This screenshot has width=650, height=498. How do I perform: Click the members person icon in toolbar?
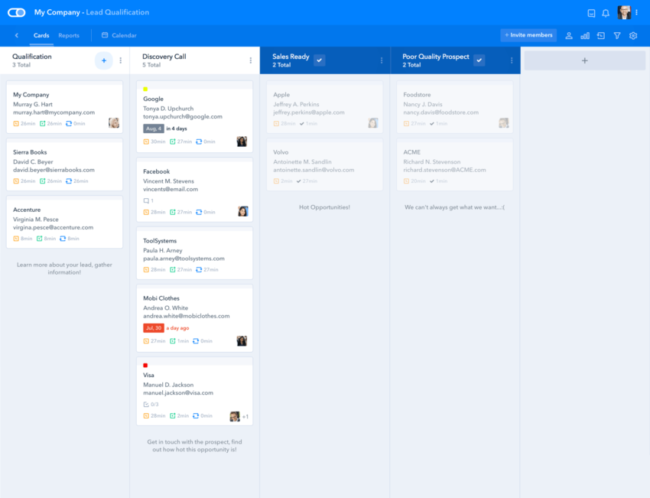point(569,36)
